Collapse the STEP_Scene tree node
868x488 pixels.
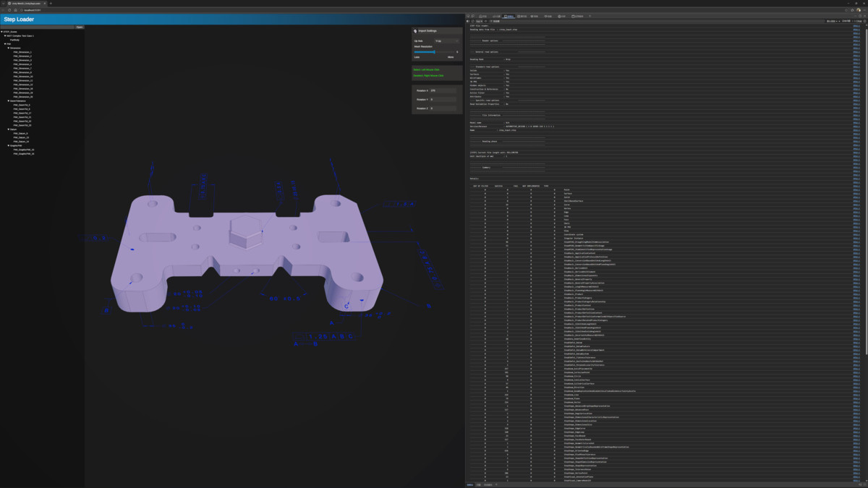tap(3, 32)
